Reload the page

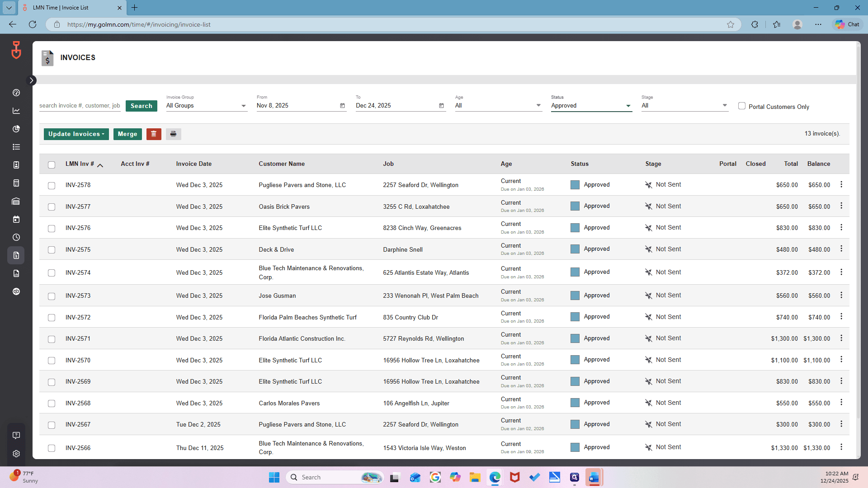[33, 24]
